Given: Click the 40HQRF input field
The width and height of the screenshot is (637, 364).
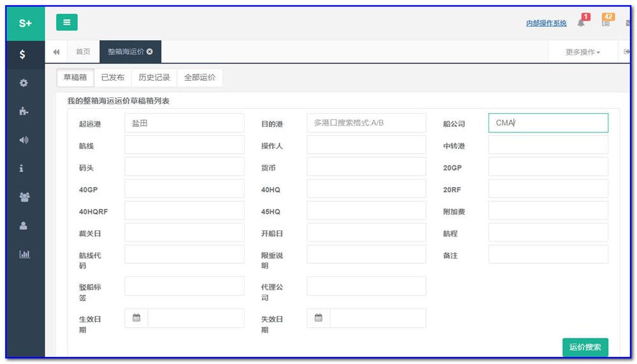Looking at the screenshot, I should [x=185, y=211].
